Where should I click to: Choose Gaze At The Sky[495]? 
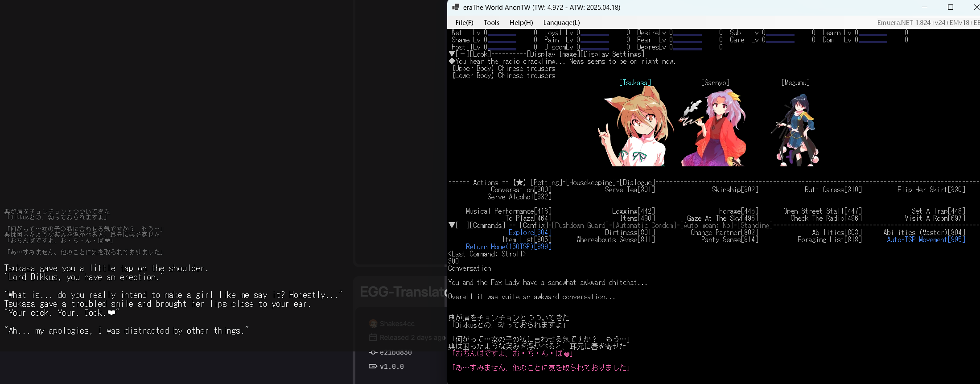(x=723, y=219)
